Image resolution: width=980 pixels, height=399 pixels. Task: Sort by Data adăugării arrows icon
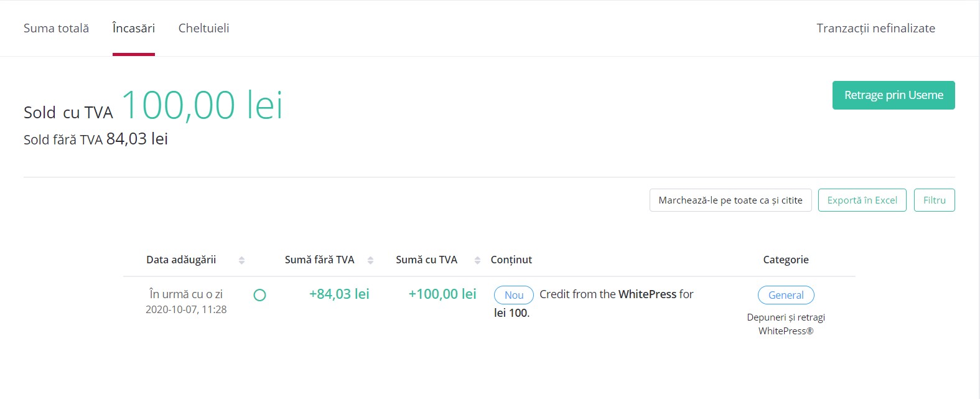(x=241, y=260)
